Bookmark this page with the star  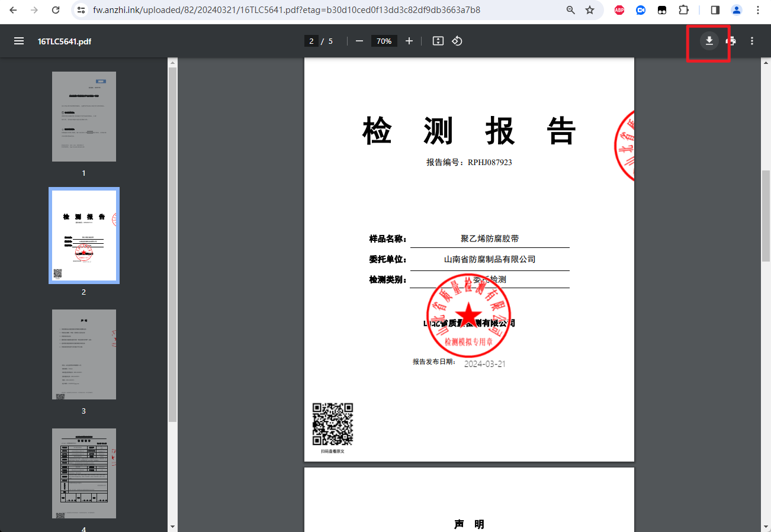(x=589, y=10)
